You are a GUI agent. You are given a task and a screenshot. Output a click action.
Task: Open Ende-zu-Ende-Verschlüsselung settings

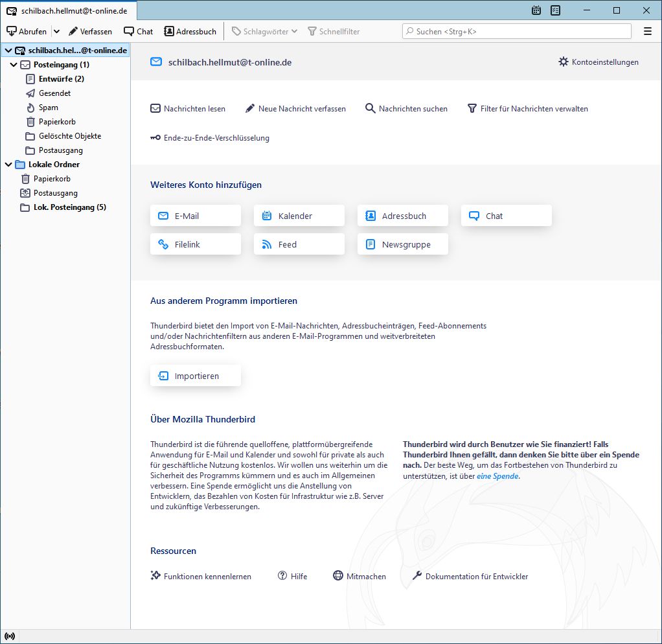coord(210,137)
